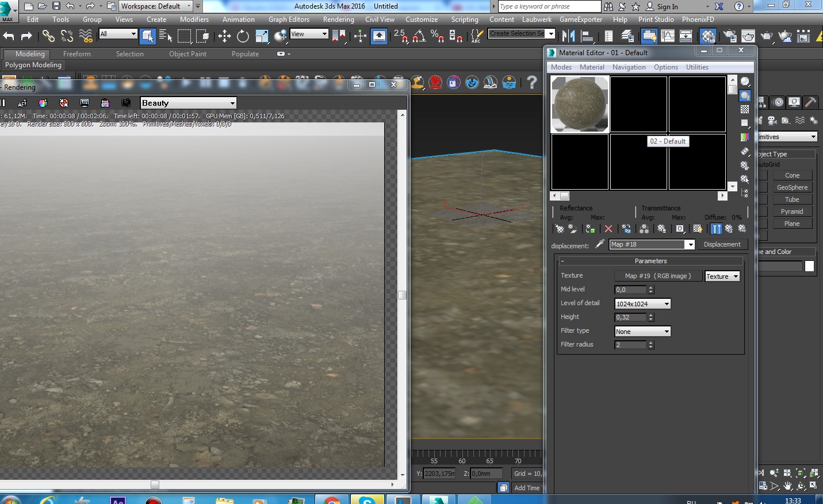Click the Select and Move tool
The height and width of the screenshot is (504, 823).
point(224,36)
